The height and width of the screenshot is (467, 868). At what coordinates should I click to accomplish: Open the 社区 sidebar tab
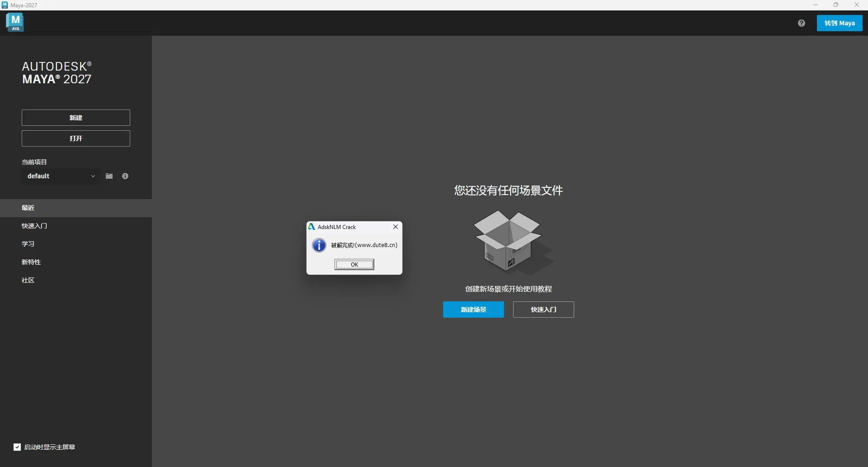(76, 280)
